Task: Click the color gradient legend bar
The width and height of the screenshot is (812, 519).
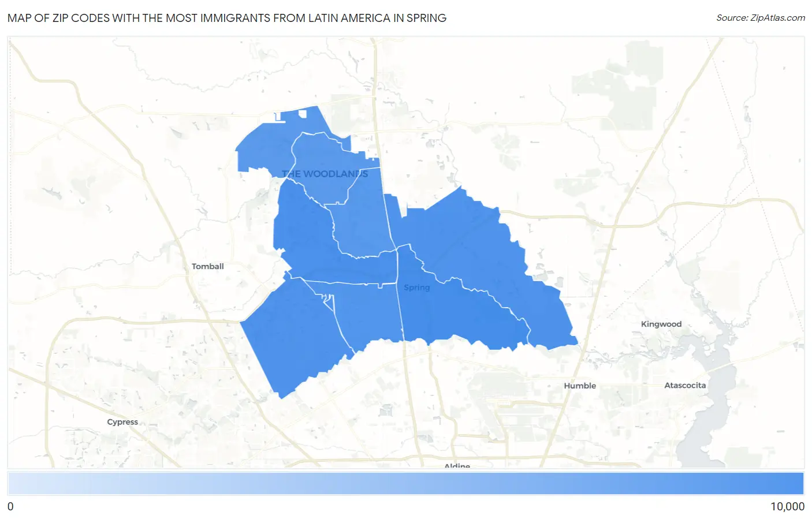Action: click(406, 484)
